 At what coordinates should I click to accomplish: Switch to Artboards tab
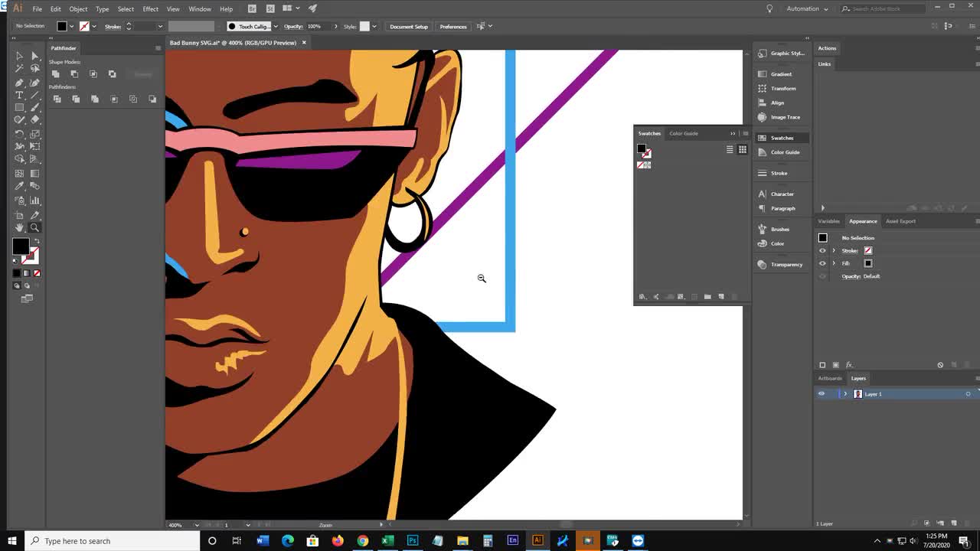[830, 378]
